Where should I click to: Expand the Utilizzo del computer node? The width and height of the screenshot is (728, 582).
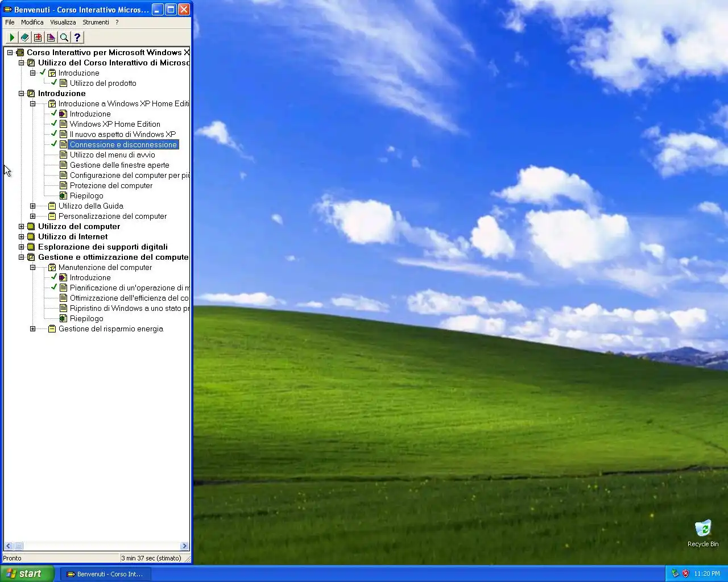click(21, 226)
